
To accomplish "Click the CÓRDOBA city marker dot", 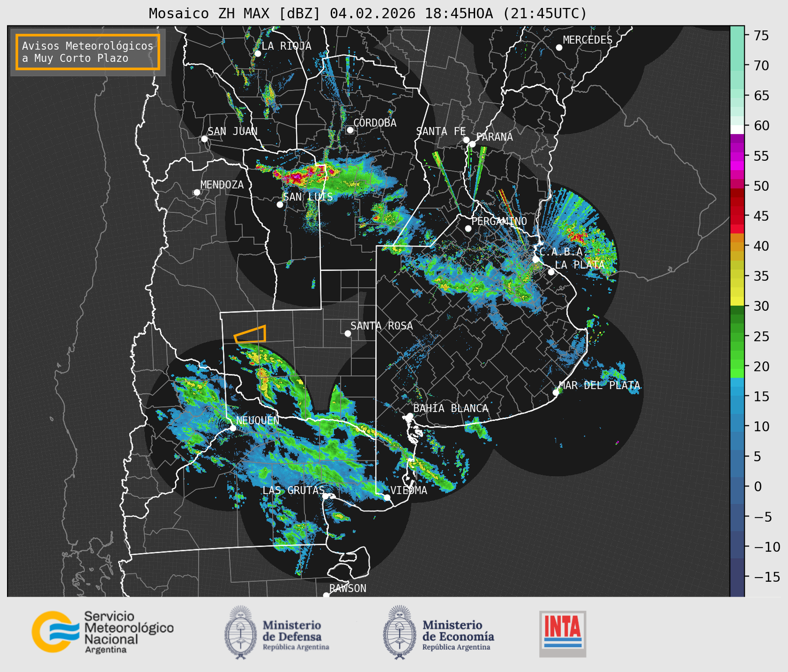I will tap(350, 130).
